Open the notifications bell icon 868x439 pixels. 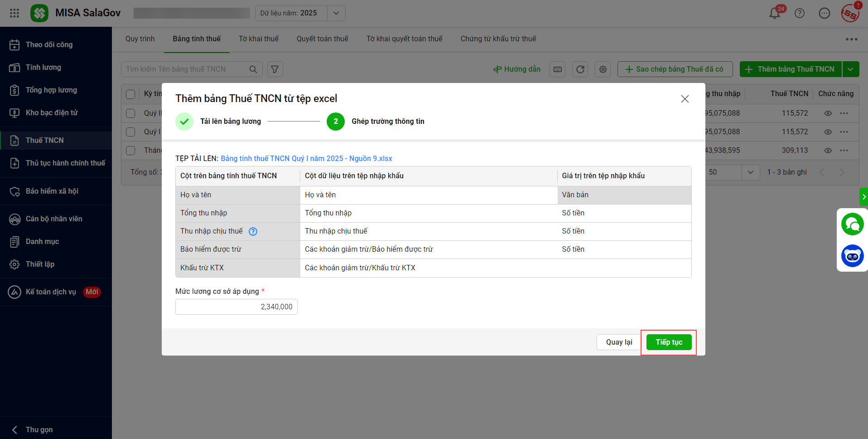point(775,13)
